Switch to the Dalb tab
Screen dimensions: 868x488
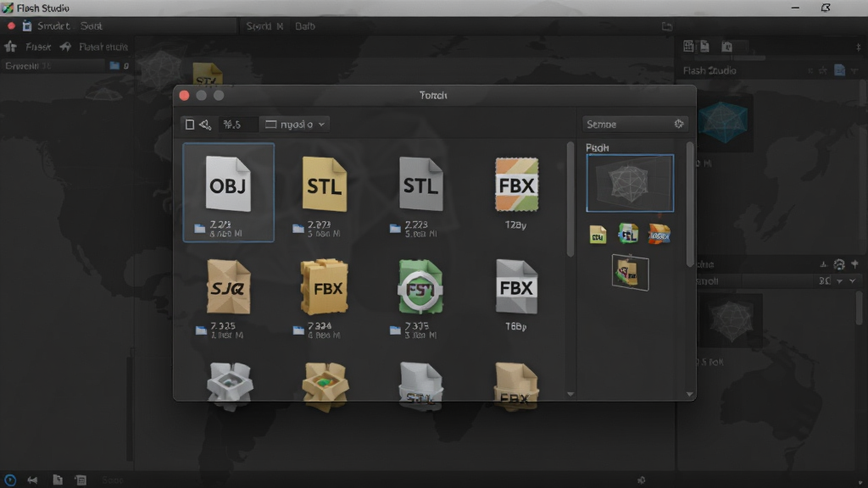tap(305, 26)
